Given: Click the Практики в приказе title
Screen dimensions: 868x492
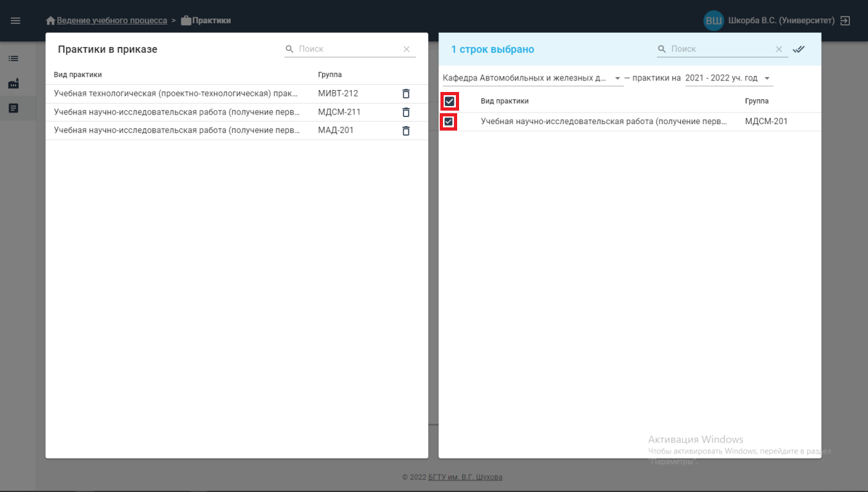Looking at the screenshot, I should pos(107,50).
